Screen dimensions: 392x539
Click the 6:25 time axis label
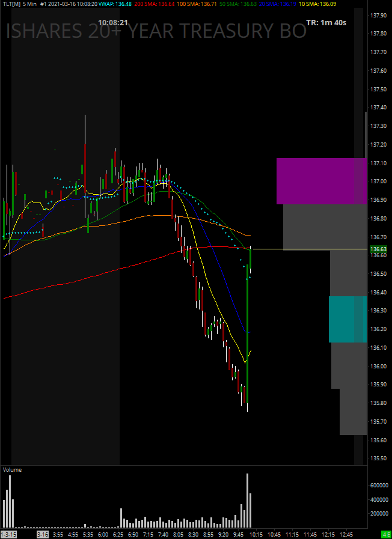click(118, 535)
